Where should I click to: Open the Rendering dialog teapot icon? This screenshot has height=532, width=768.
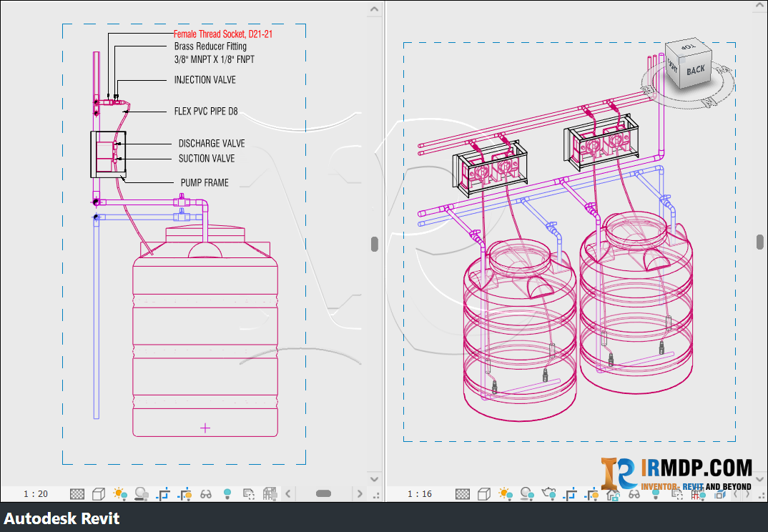pyautogui.click(x=548, y=494)
